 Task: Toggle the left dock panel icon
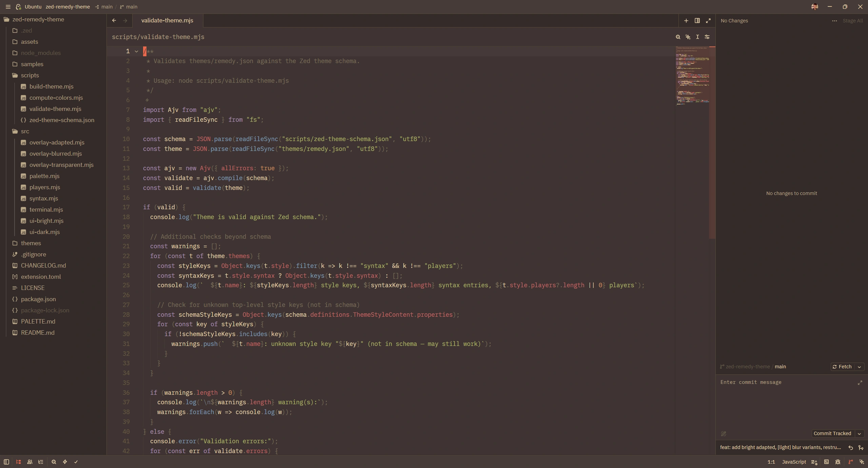(x=6, y=462)
